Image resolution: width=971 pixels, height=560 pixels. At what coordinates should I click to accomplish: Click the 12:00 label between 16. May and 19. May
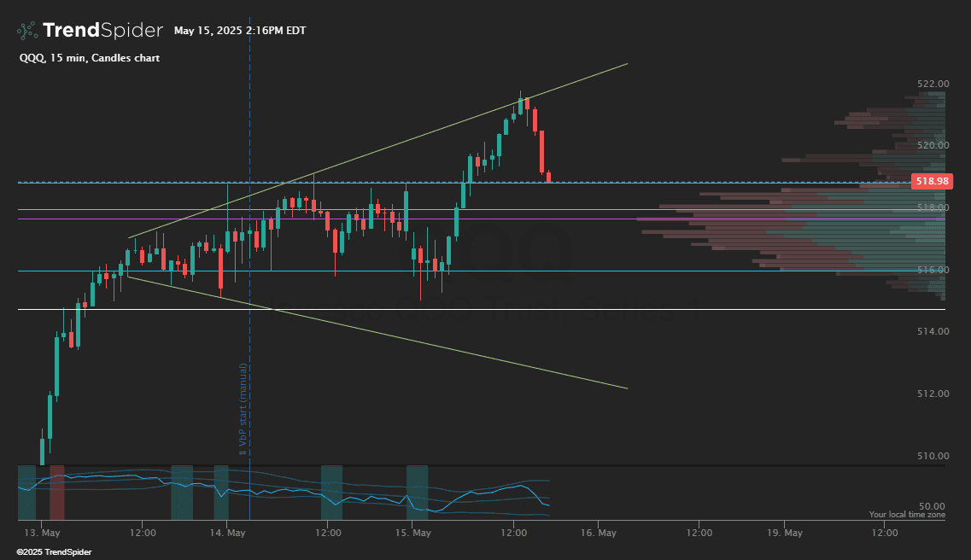[699, 533]
